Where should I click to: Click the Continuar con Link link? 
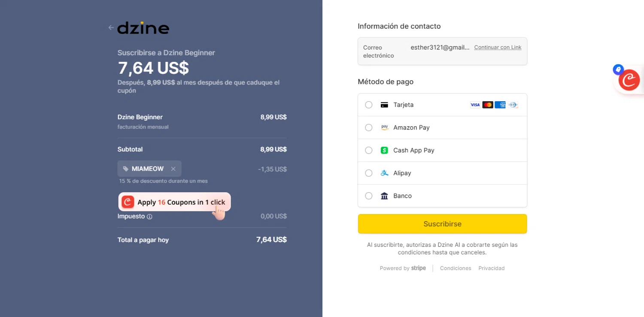point(498,48)
